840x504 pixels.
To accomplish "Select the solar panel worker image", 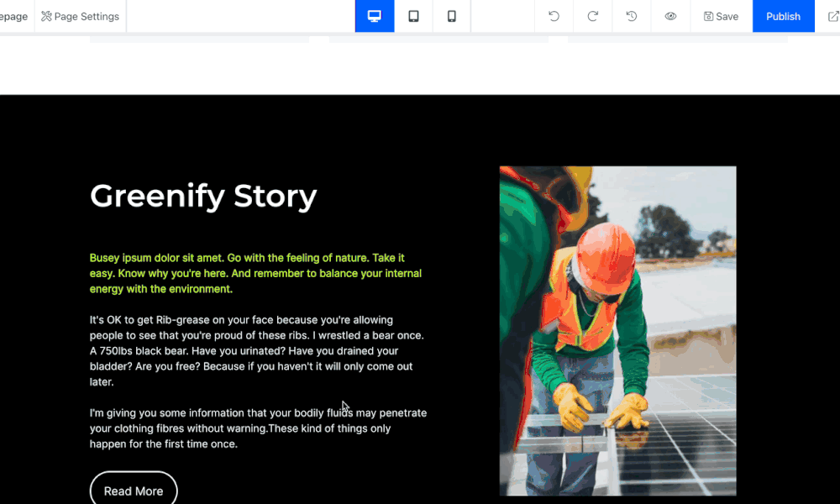I will [x=617, y=330].
